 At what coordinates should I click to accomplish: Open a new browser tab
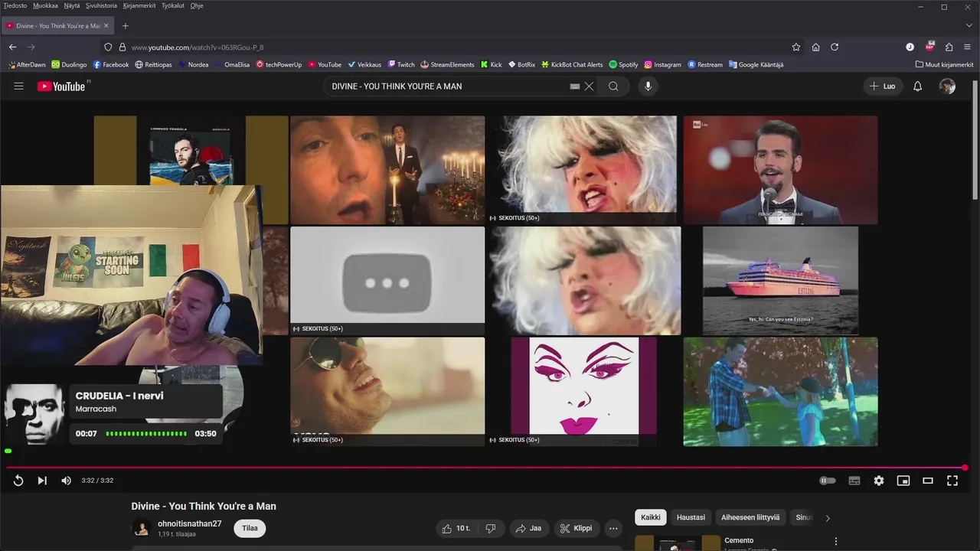126,25
